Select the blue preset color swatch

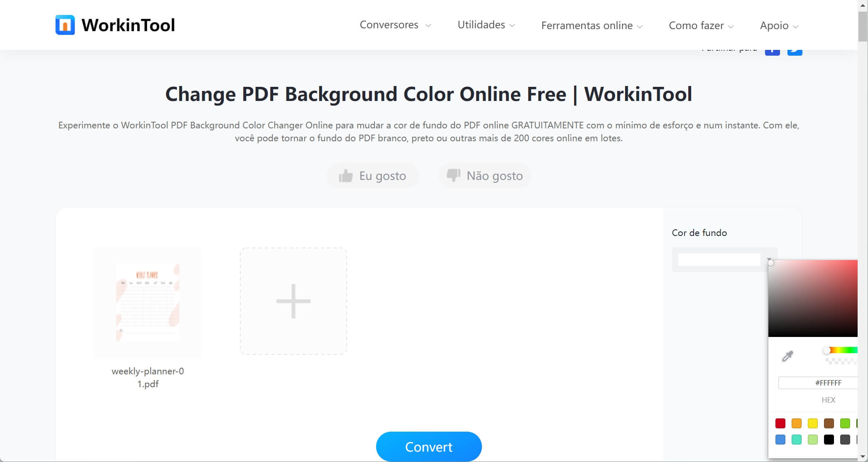point(780,440)
